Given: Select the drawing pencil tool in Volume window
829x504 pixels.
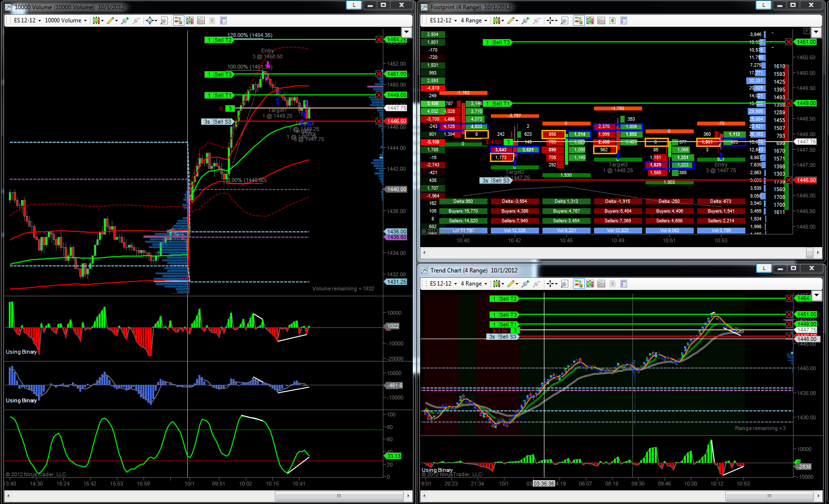Looking at the screenshot, I should point(112,20).
